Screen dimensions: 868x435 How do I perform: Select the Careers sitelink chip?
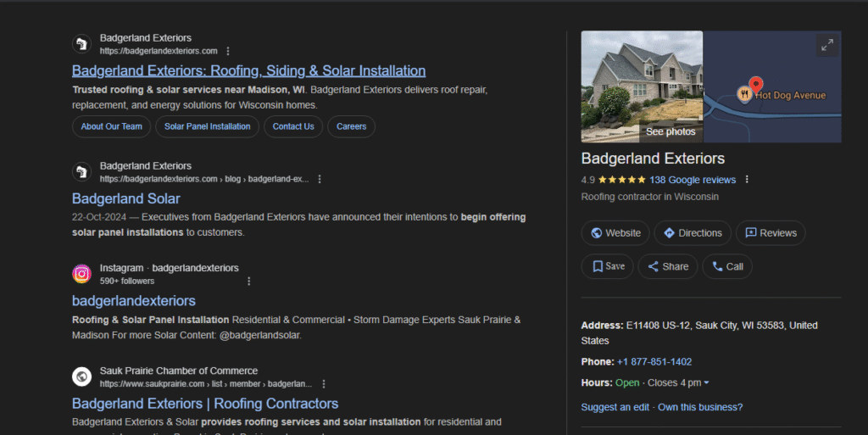(352, 126)
